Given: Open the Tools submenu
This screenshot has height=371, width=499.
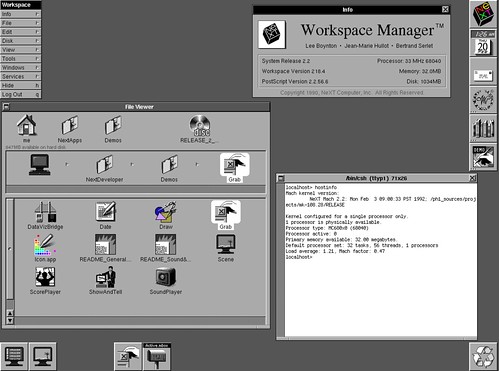Looking at the screenshot, I should coord(21,59).
